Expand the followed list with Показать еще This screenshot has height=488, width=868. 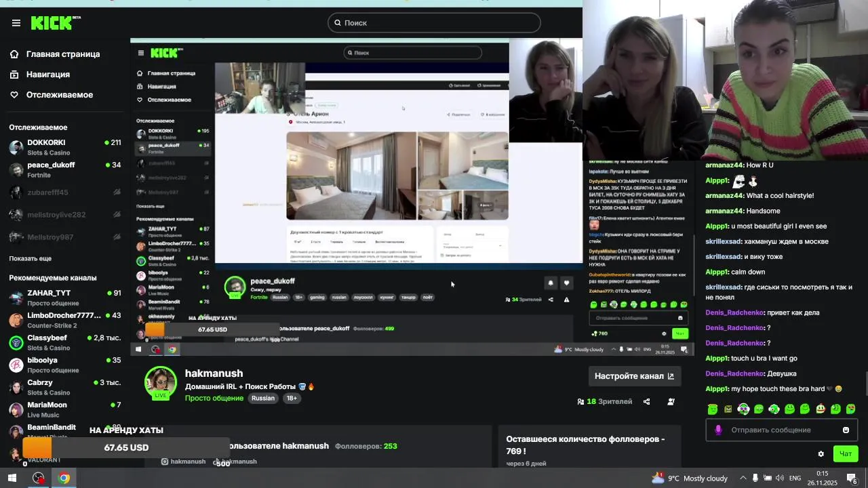(30, 259)
